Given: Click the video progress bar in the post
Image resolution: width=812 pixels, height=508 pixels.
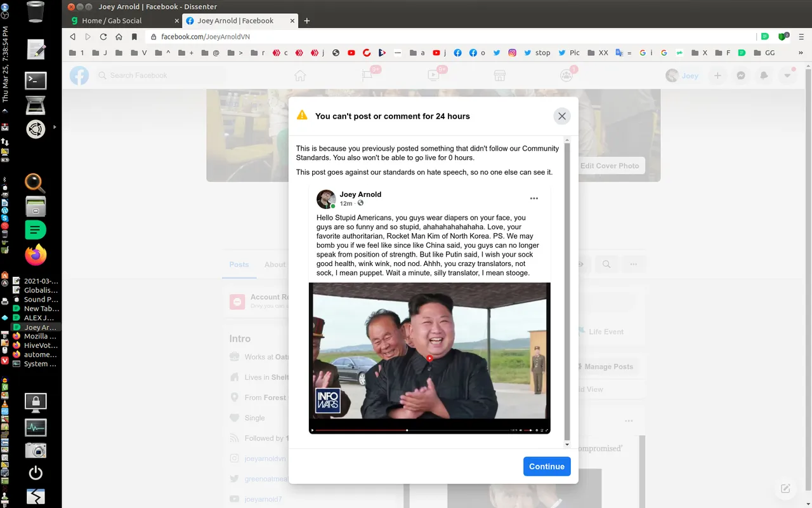Looking at the screenshot, I should coord(411,430).
